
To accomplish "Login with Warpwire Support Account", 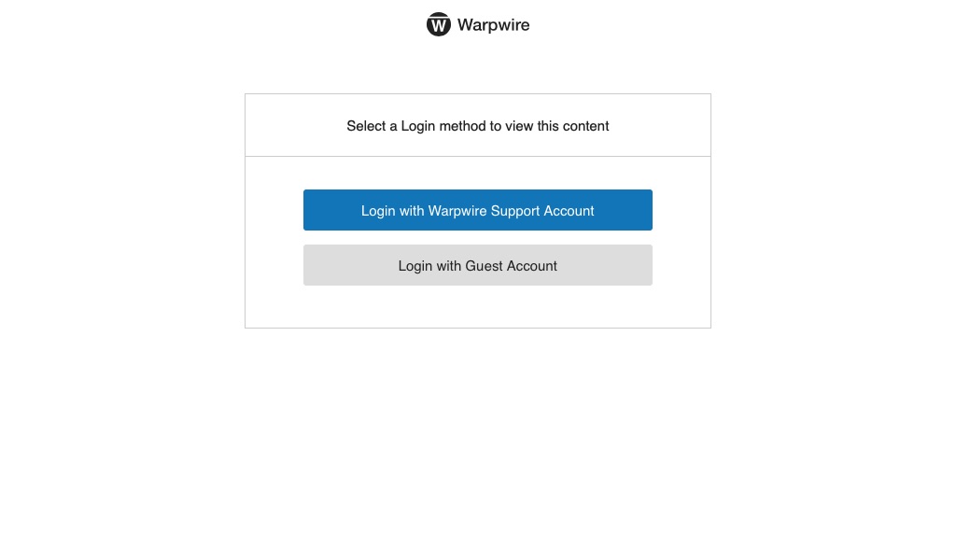I will click(477, 210).
